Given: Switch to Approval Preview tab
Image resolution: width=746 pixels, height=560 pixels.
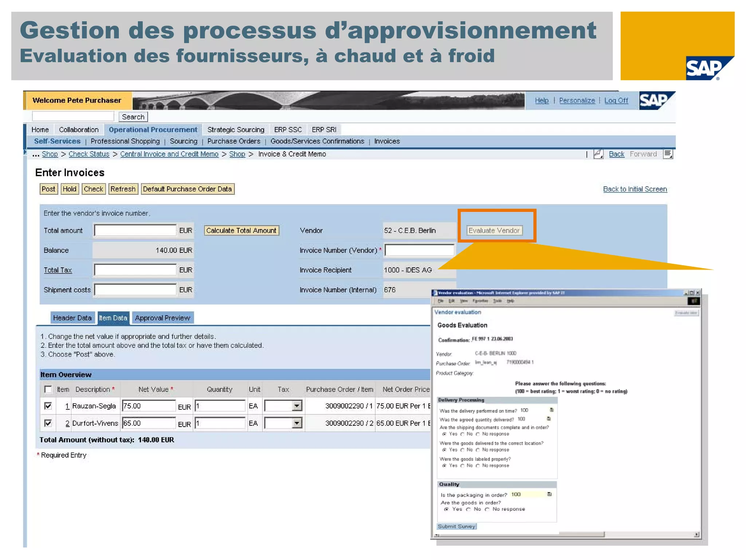Looking at the screenshot, I should pyautogui.click(x=163, y=318).
